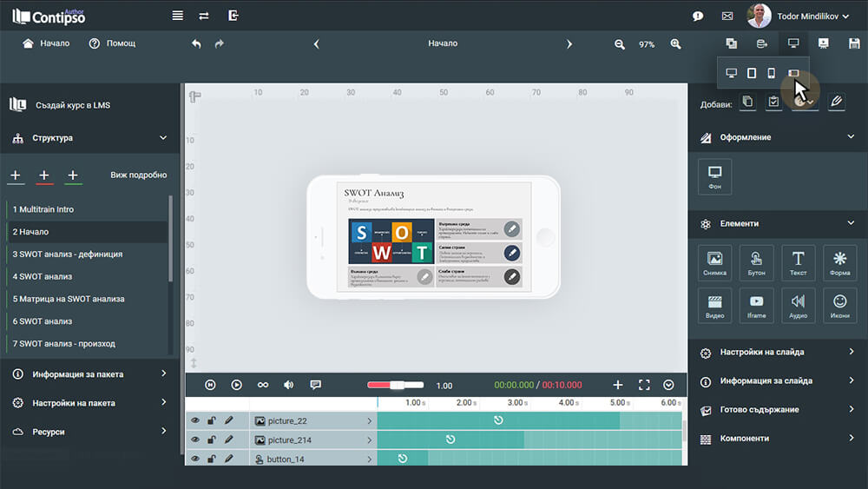Select slide 1 Multitrain Intro
Viewport: 868px width, 489px height.
click(x=87, y=209)
